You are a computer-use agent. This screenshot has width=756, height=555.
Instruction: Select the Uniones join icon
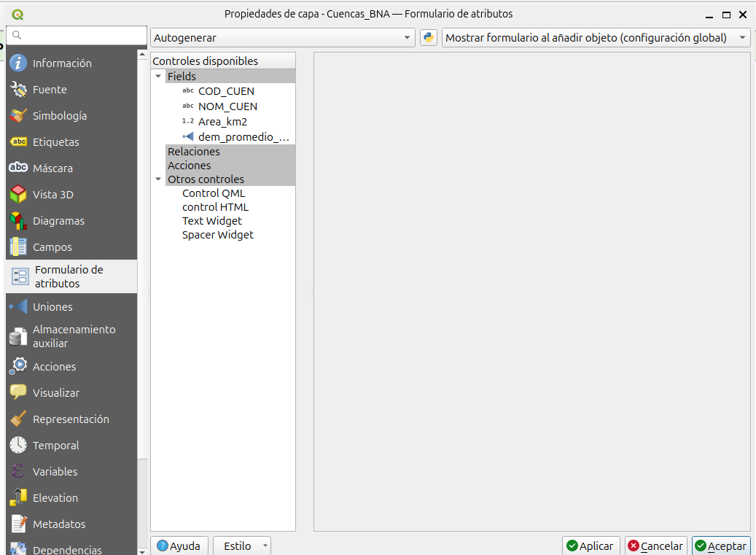click(18, 307)
